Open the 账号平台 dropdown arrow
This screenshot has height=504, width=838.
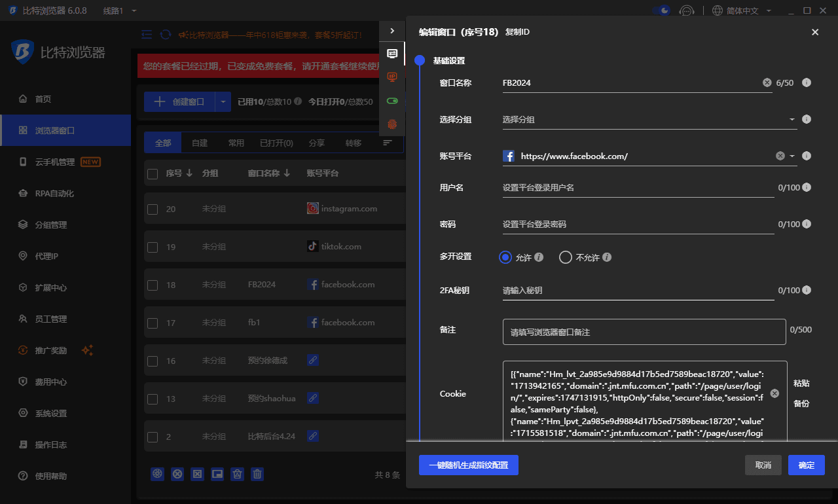(792, 156)
